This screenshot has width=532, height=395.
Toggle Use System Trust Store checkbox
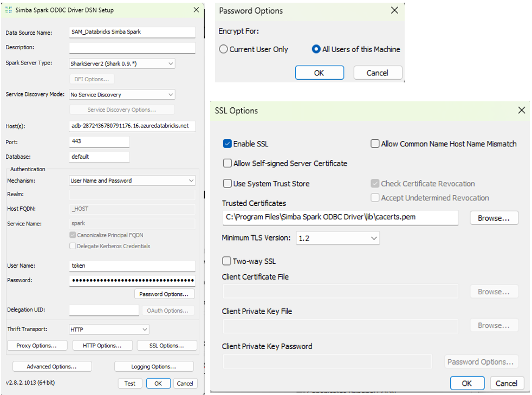(x=227, y=184)
